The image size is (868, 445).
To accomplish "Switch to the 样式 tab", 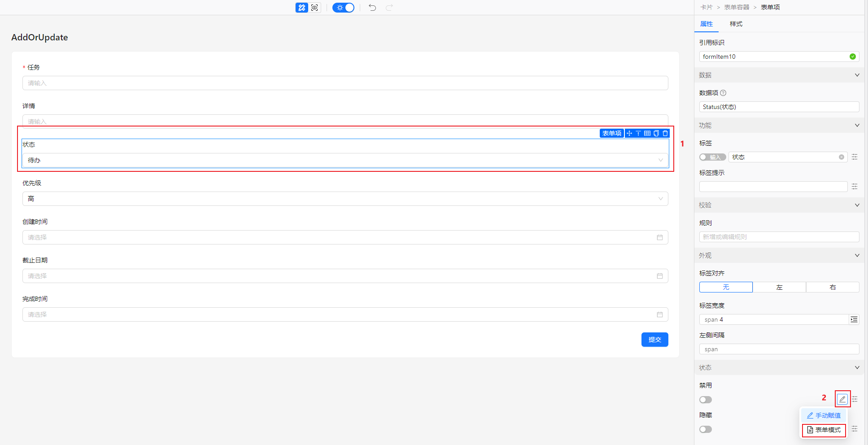I will click(736, 24).
